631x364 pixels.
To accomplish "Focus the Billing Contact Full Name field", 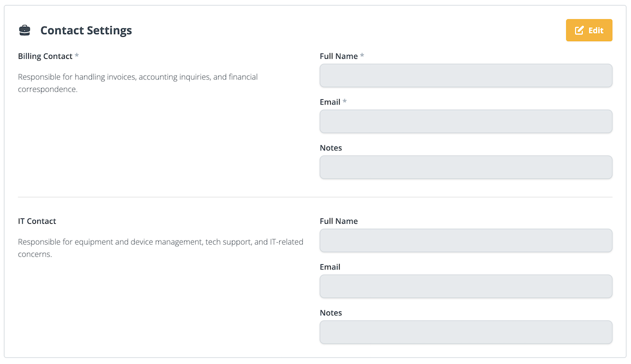I will tap(465, 76).
